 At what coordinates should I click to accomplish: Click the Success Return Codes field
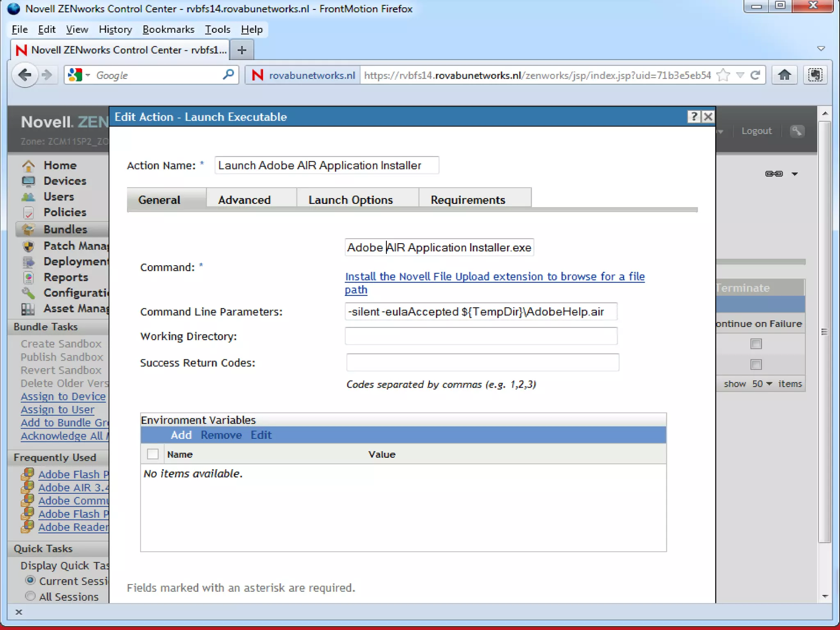[x=482, y=363]
